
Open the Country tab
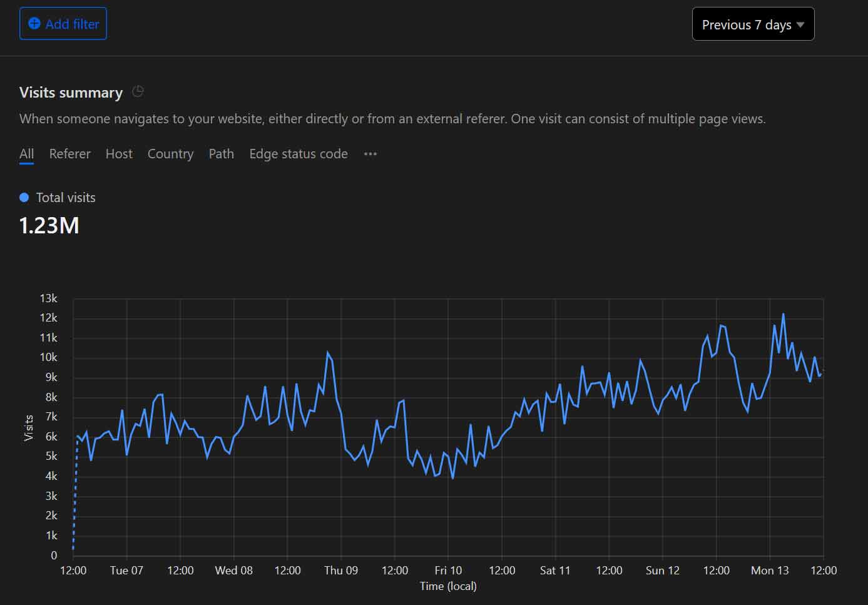pyautogui.click(x=170, y=154)
